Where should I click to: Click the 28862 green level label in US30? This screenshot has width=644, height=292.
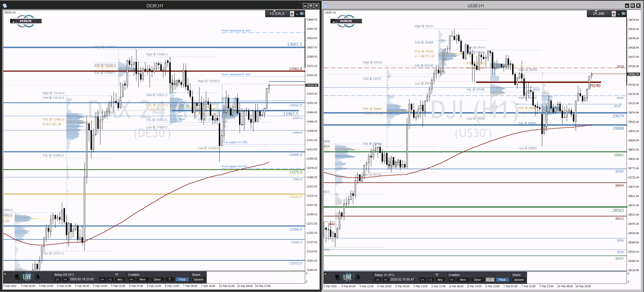[x=619, y=155]
